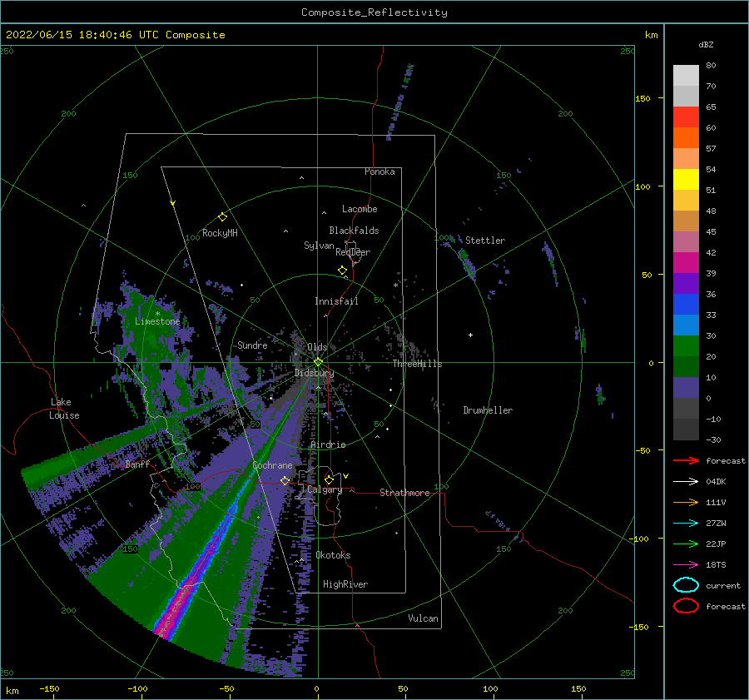Choose the slate purple 0–10 dBZ swatch
Viewport: 749px width, 700px height.
[686, 387]
